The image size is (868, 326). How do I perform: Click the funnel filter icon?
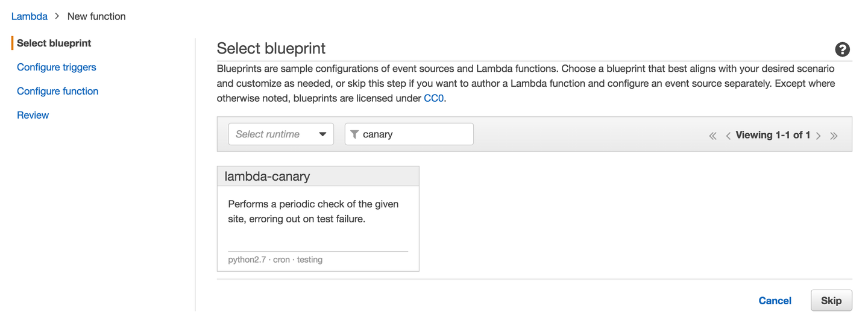tap(354, 134)
